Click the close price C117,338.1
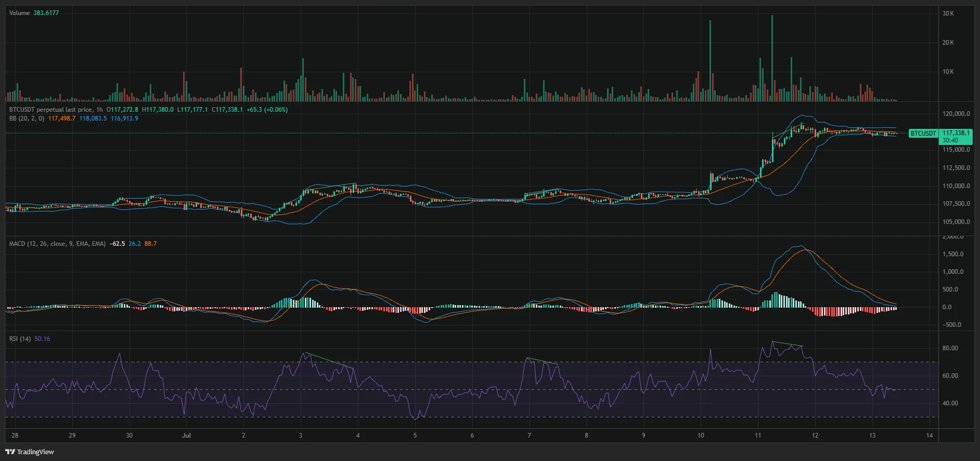The image size is (980, 461). pyautogui.click(x=227, y=110)
